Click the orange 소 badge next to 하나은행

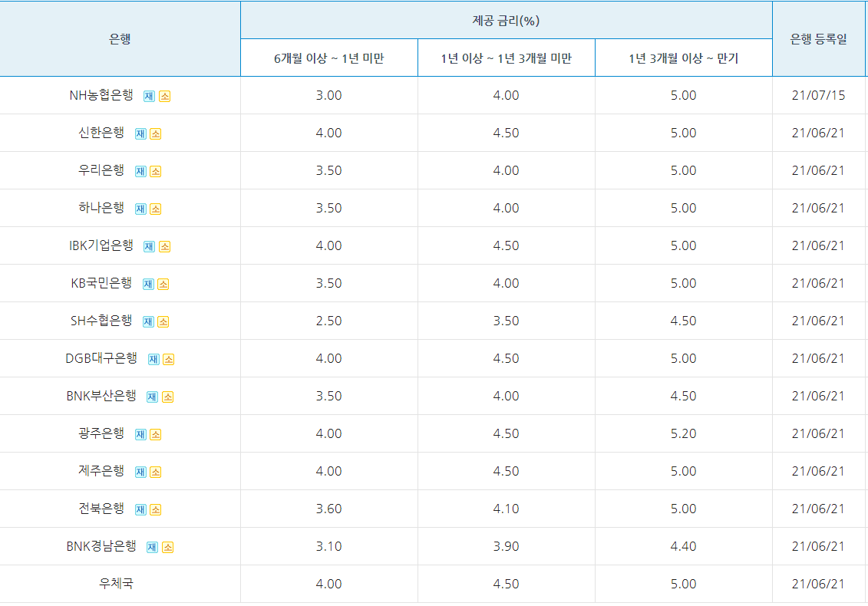(x=156, y=209)
